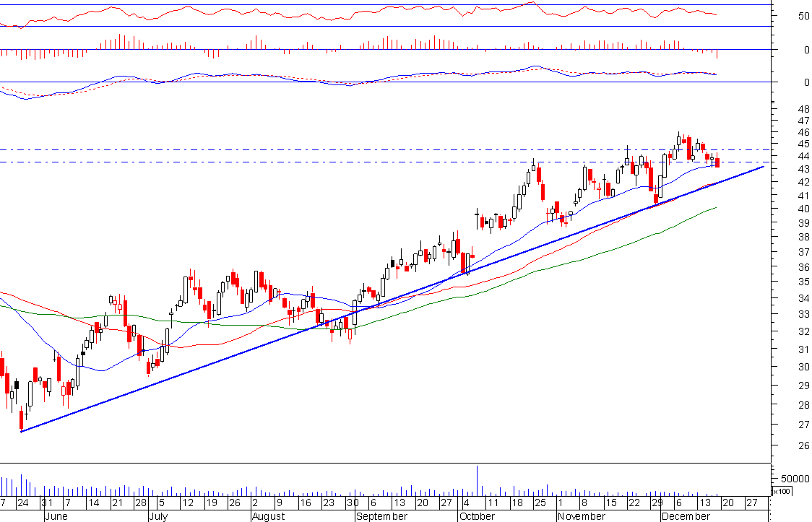Image resolution: width=812 pixels, height=522 pixels.
Task: Click price axis label 45
Action: (x=804, y=144)
